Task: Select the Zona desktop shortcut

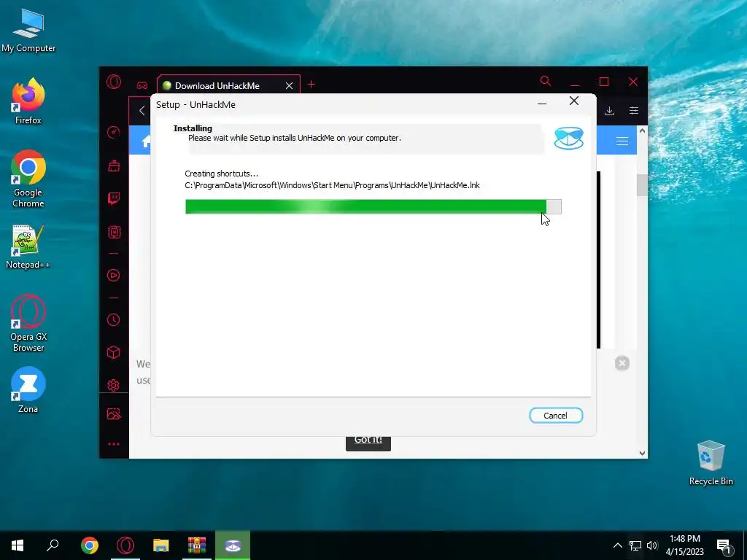Action: (x=28, y=390)
